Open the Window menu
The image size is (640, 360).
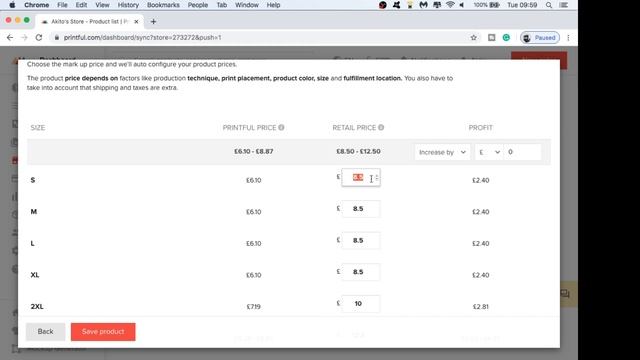(x=247, y=5)
